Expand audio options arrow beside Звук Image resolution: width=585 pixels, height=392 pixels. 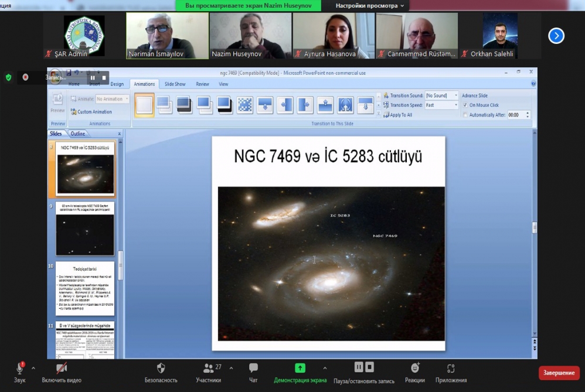[x=33, y=368]
